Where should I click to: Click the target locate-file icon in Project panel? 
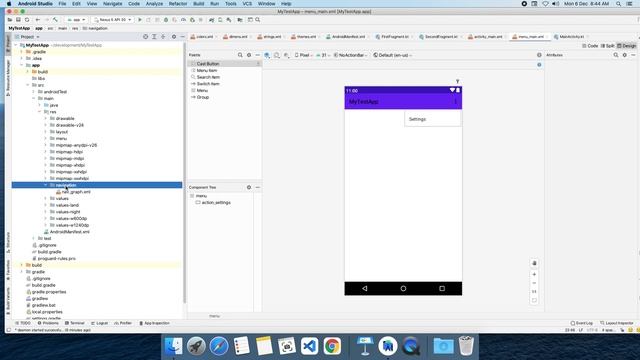[145, 37]
